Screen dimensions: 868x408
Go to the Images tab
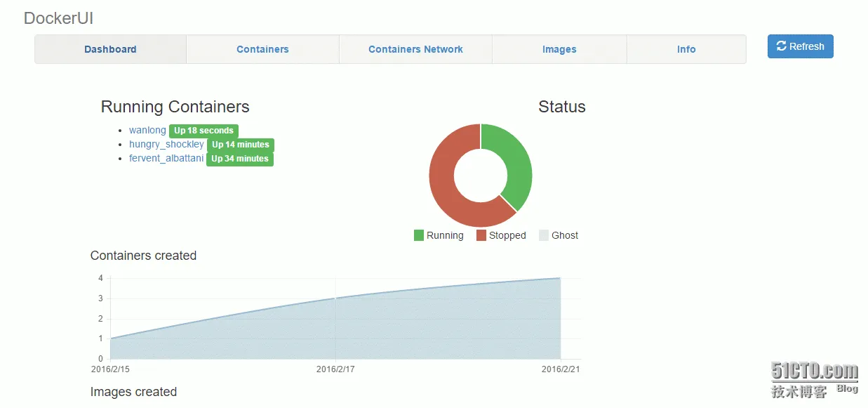[559, 49]
